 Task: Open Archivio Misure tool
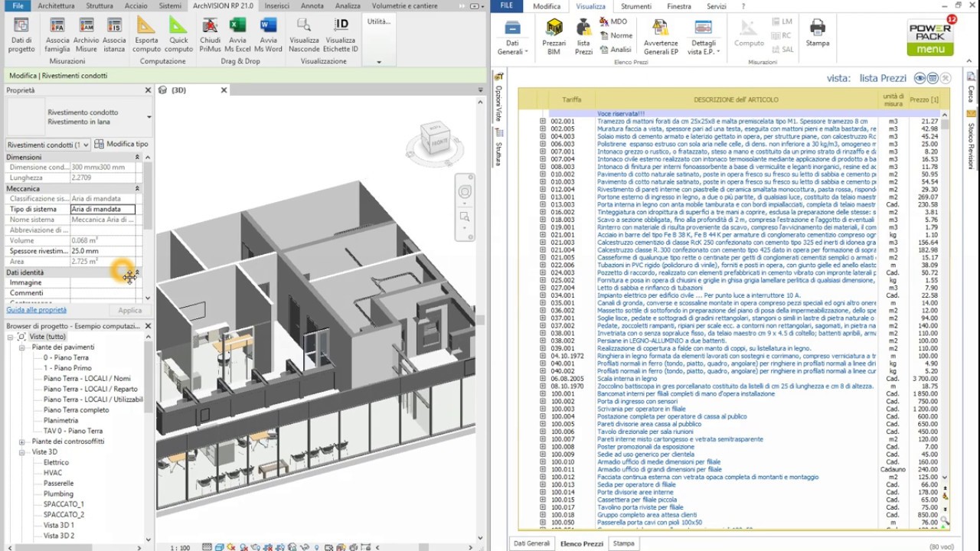[87, 34]
